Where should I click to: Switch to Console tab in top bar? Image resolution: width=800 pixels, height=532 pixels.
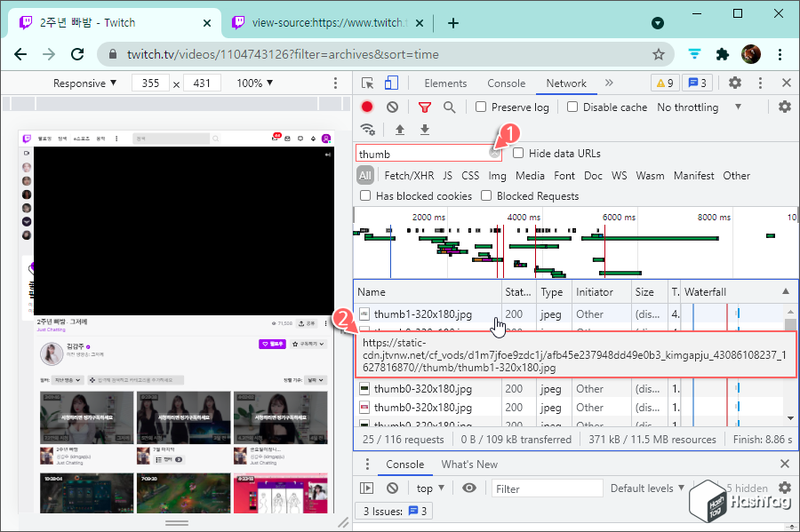coord(506,83)
